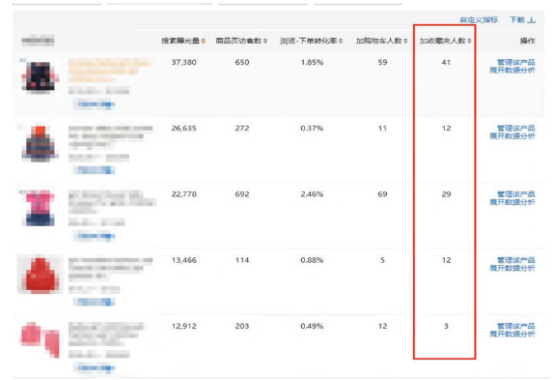Screen dimensions: 554x380
Task: Open the red bag product thumbnail
Action: [x=40, y=274]
